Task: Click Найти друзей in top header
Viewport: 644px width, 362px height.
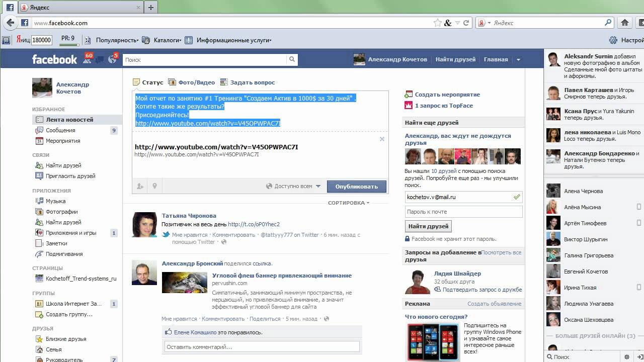Action: click(455, 59)
